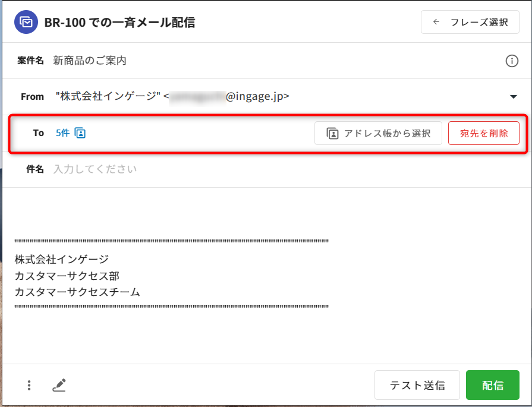Click the back arrow in フレーズ選択 button

[x=436, y=23]
